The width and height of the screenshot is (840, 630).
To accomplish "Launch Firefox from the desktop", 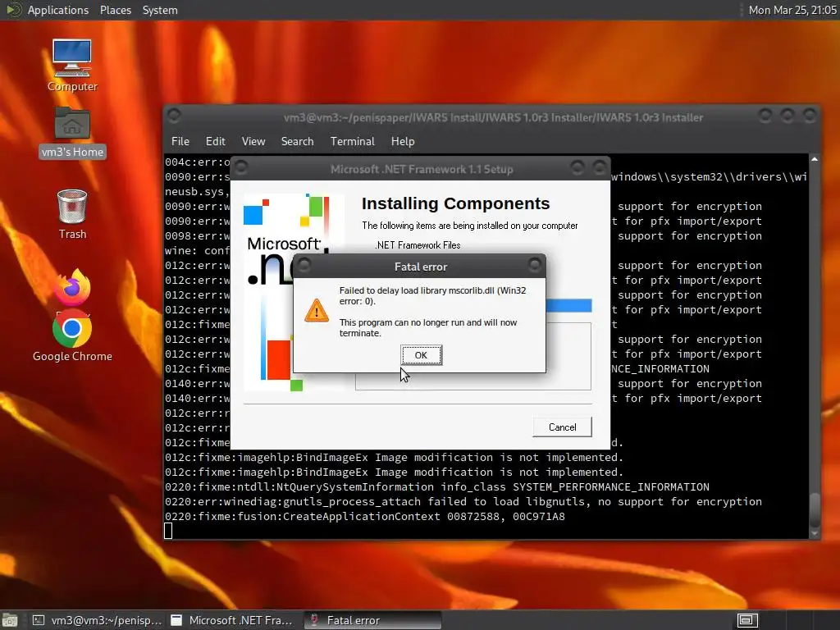I will [72, 288].
